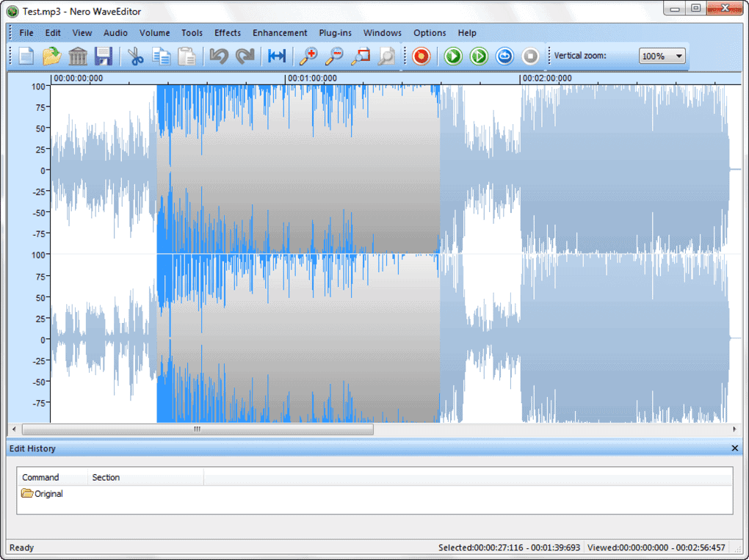The width and height of the screenshot is (749, 560).
Task: Save the current audio file
Action: (103, 56)
